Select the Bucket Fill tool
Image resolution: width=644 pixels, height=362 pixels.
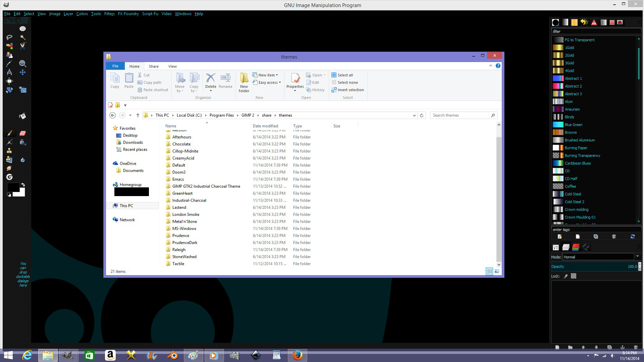pos(22,116)
